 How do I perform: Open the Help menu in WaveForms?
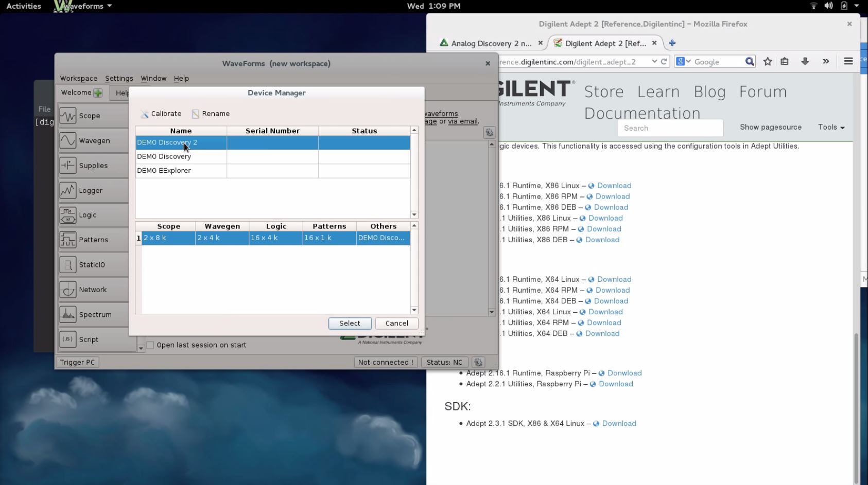point(181,78)
